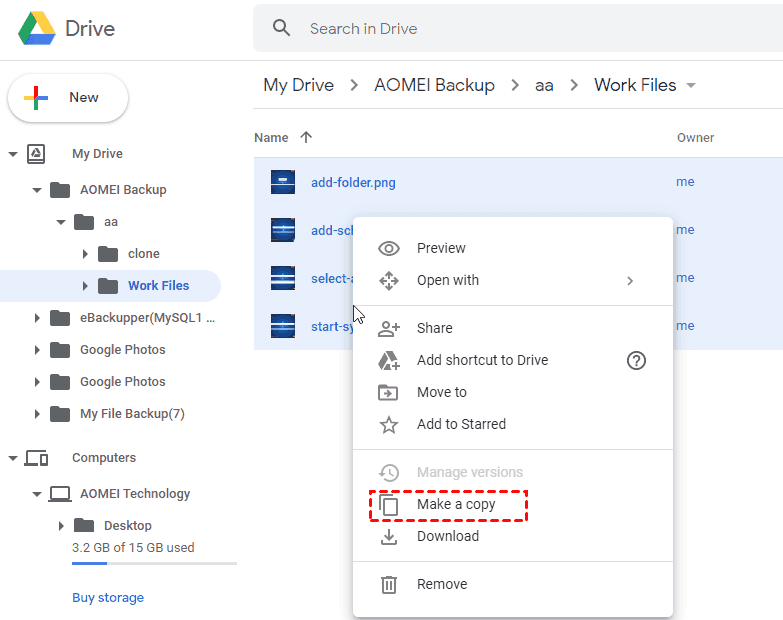Click the sort ascending arrow by Name

tap(306, 137)
